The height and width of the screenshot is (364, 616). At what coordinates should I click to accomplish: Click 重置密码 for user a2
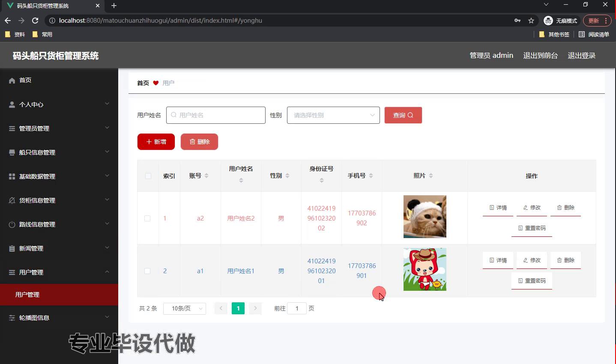click(x=532, y=228)
